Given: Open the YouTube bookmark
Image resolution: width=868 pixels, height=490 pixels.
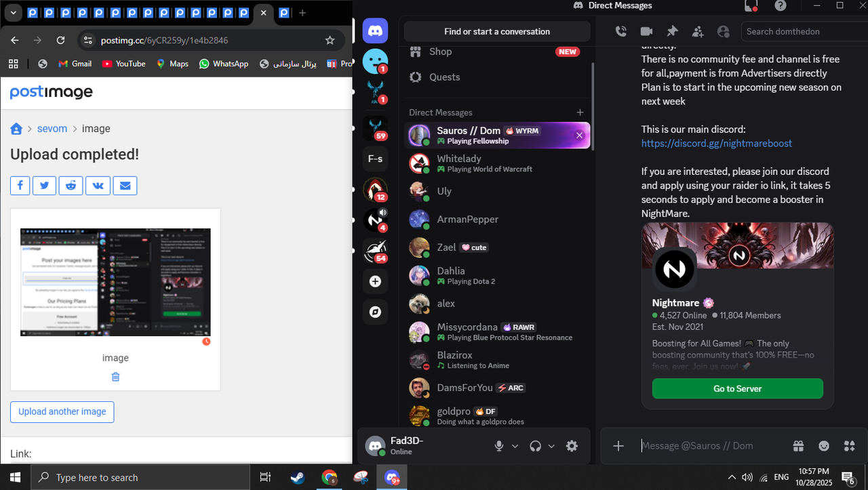Looking at the screenshot, I should click(123, 64).
